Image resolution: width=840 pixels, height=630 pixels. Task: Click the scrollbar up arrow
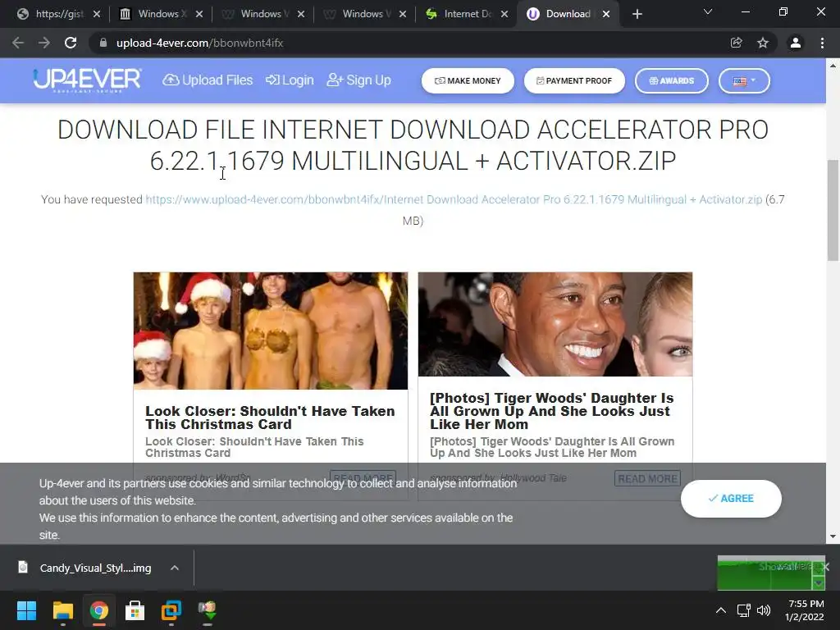click(x=833, y=66)
